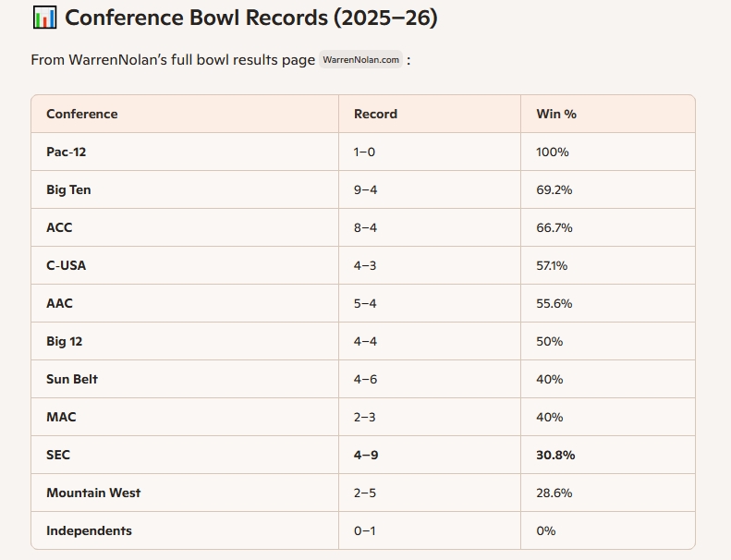Click the bar chart emoji icon
The height and width of the screenshot is (560, 731).
pos(44,18)
